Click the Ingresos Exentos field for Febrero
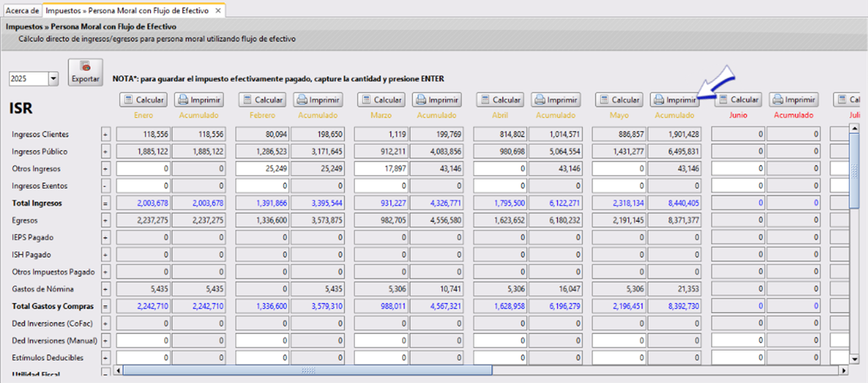This screenshot has height=383, width=868. (261, 186)
